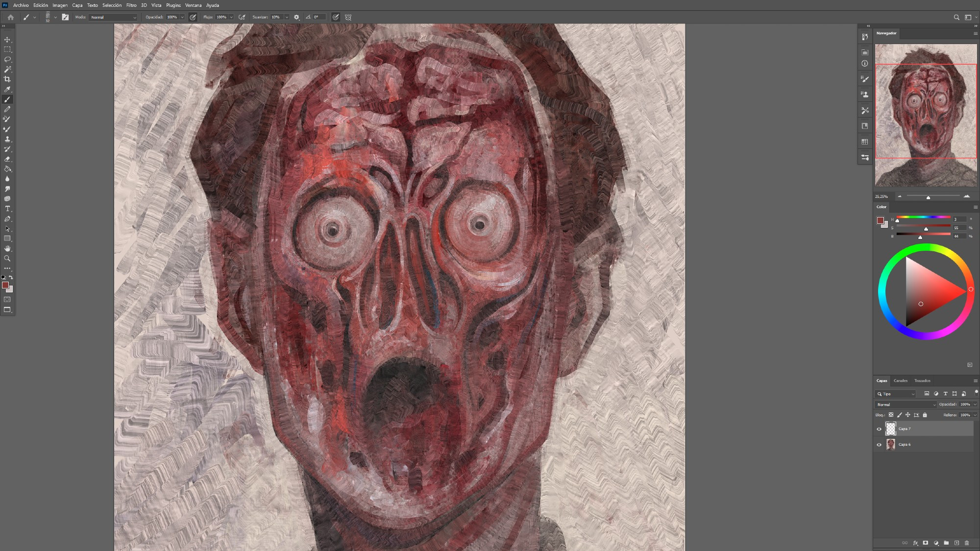Select the Rectangular Marquee tool
Viewport: 980px width, 551px height.
7,49
